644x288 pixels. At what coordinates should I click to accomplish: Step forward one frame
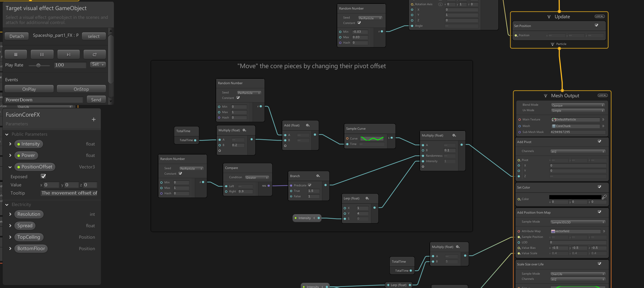(68, 54)
